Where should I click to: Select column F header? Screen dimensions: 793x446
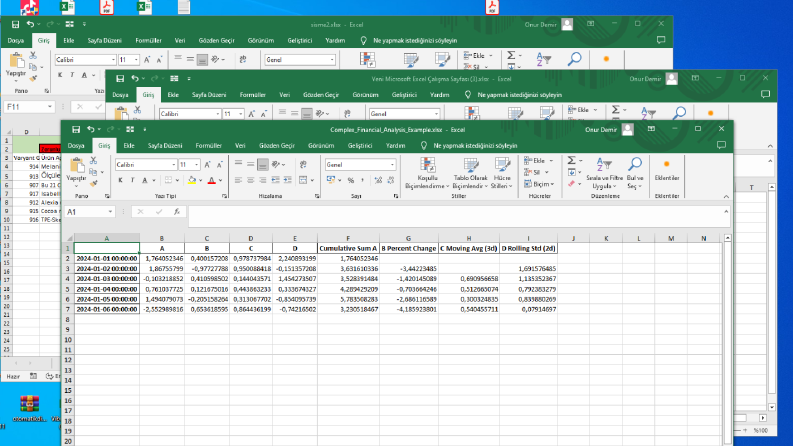(348, 238)
